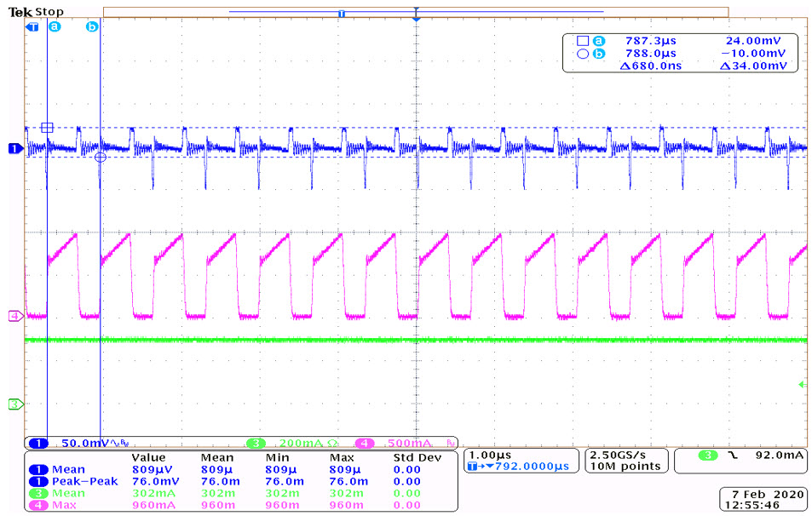Select channel 4 ground reference marker
This screenshot has width=812, height=516.
tap(14, 317)
